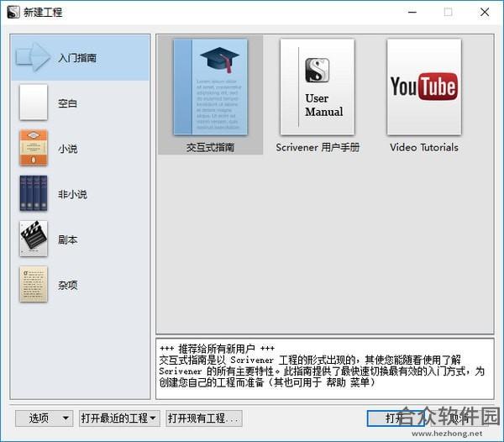Click the 小说 category label
Image resolution: width=504 pixels, height=442 pixels.
point(67,149)
